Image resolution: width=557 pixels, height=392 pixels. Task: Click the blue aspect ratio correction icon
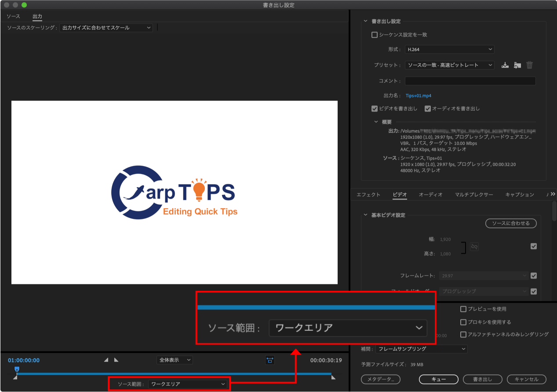tap(269, 360)
